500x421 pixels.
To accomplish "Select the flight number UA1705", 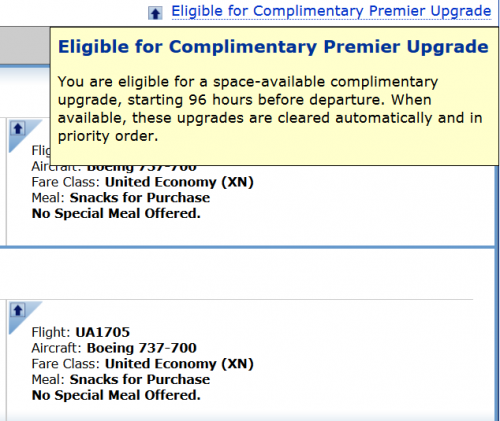I will [x=103, y=332].
